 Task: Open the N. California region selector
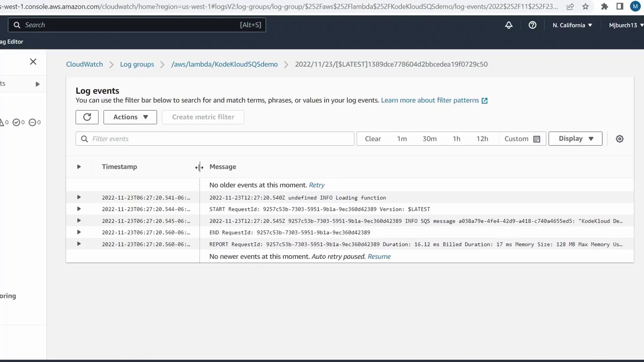[x=572, y=25]
